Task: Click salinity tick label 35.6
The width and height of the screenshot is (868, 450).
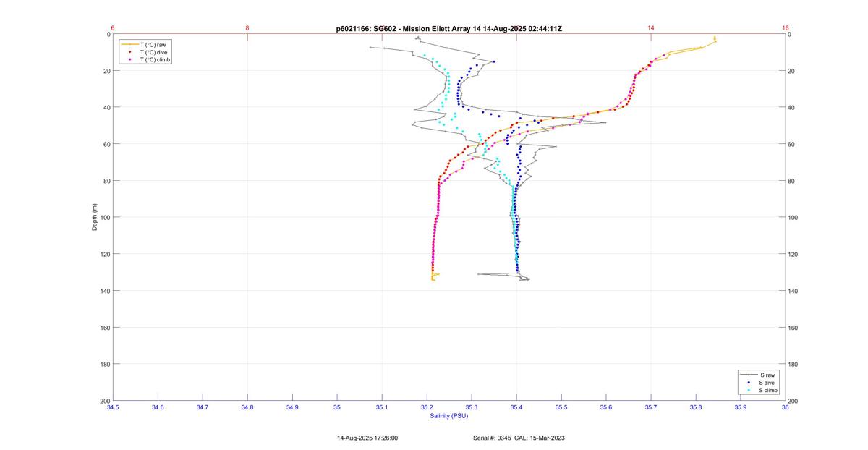Action: 606,408
